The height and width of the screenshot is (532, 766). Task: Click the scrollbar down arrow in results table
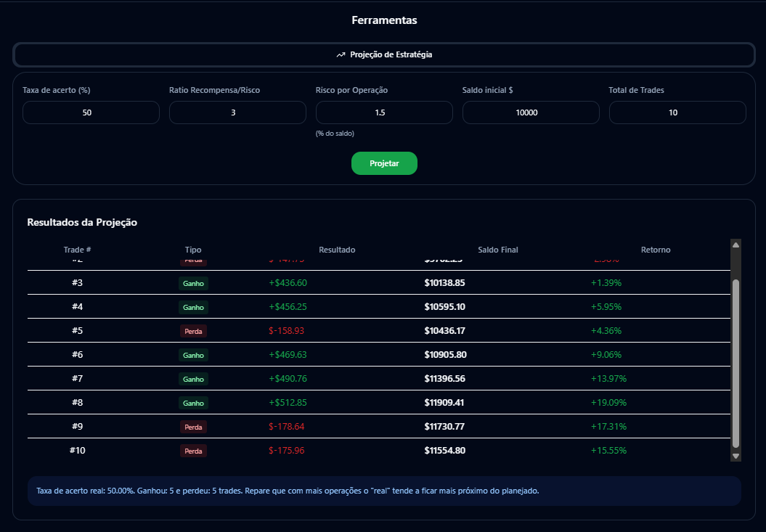click(736, 456)
